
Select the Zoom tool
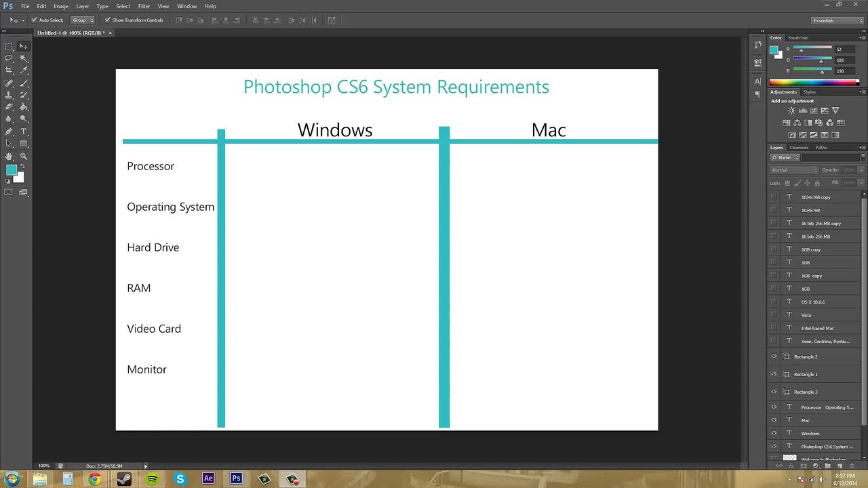(x=24, y=156)
